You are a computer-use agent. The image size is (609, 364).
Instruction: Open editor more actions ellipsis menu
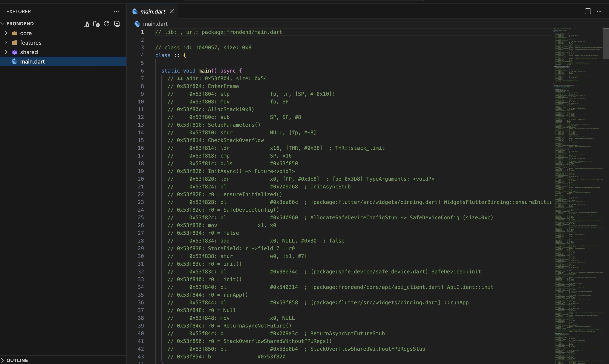[599, 11]
